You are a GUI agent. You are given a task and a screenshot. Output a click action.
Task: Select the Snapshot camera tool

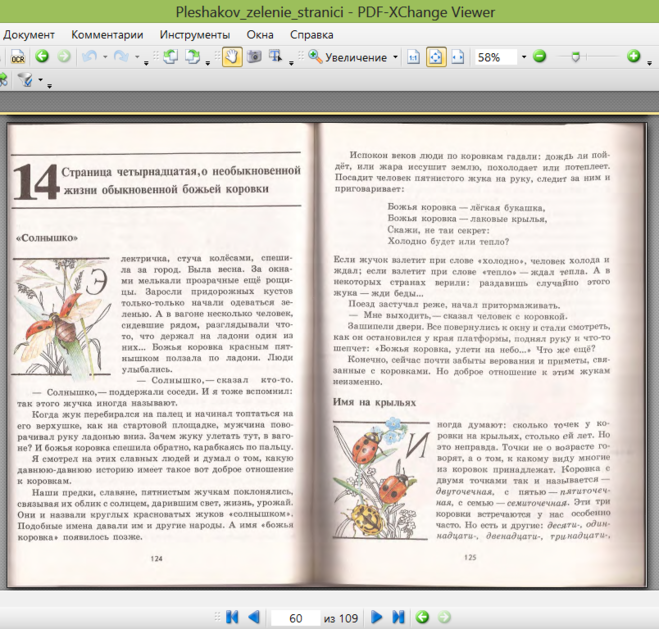[x=252, y=57]
